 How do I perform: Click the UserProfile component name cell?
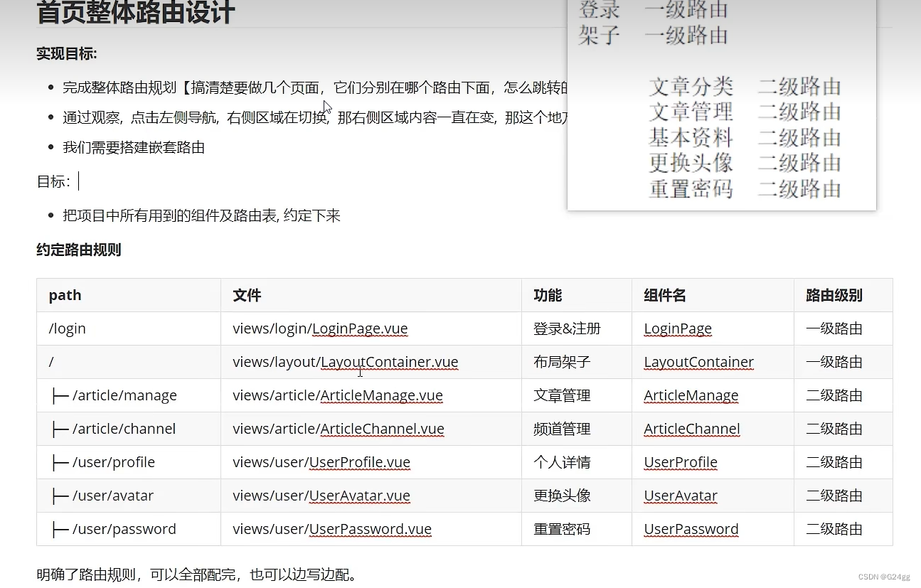713,462
